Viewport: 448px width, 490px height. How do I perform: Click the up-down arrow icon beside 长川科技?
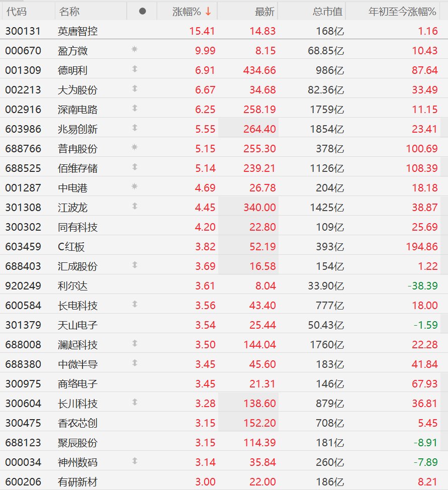(x=134, y=403)
